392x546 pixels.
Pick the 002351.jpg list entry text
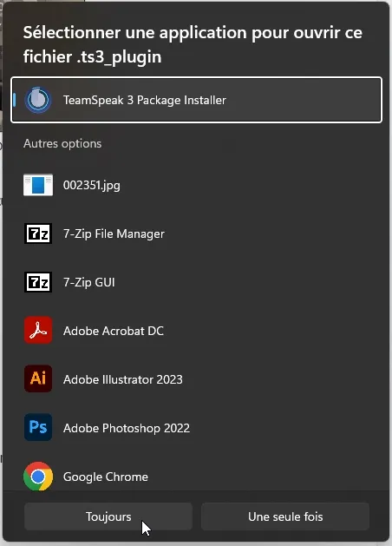click(92, 185)
